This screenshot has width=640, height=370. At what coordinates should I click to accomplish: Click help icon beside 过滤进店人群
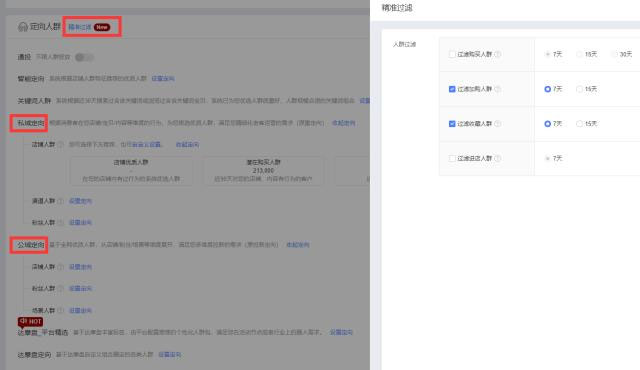(498, 158)
